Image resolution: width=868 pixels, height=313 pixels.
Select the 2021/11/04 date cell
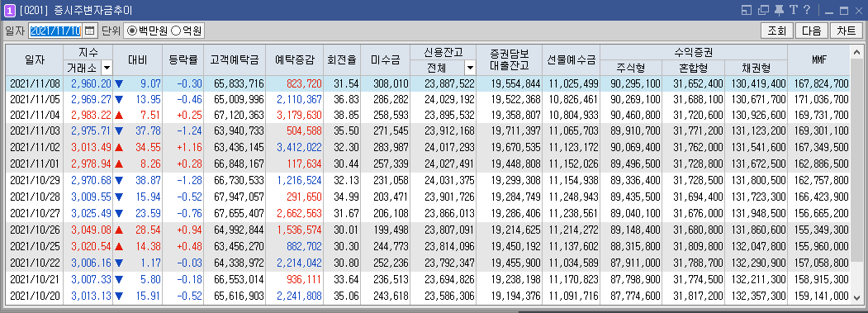coord(35,116)
